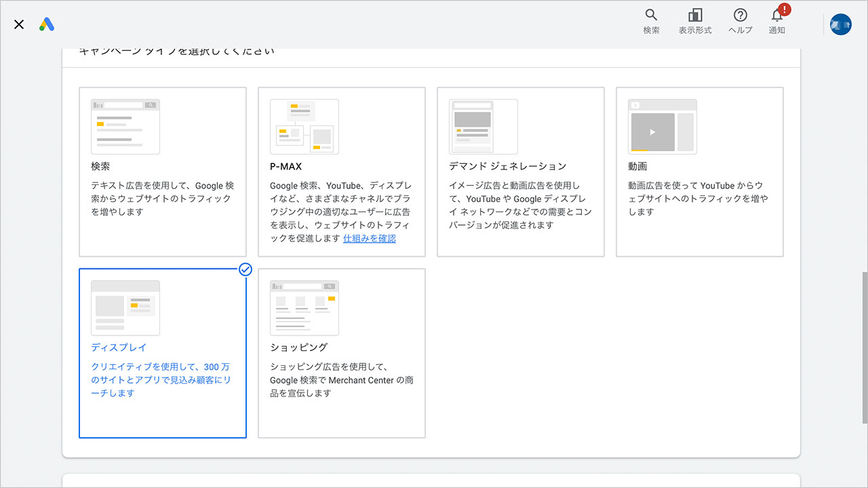Select the デマンド ジェネレーション campaign type

click(520, 171)
